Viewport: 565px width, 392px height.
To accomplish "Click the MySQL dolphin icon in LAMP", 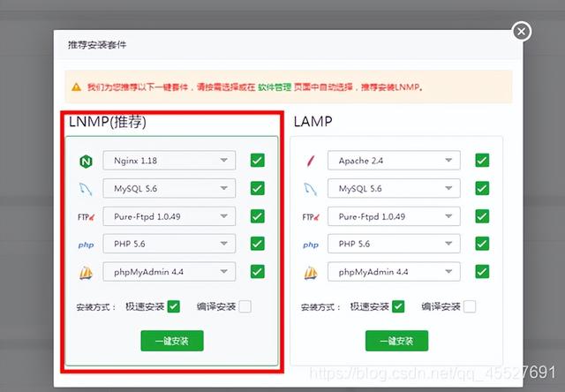I will pyautogui.click(x=310, y=189).
